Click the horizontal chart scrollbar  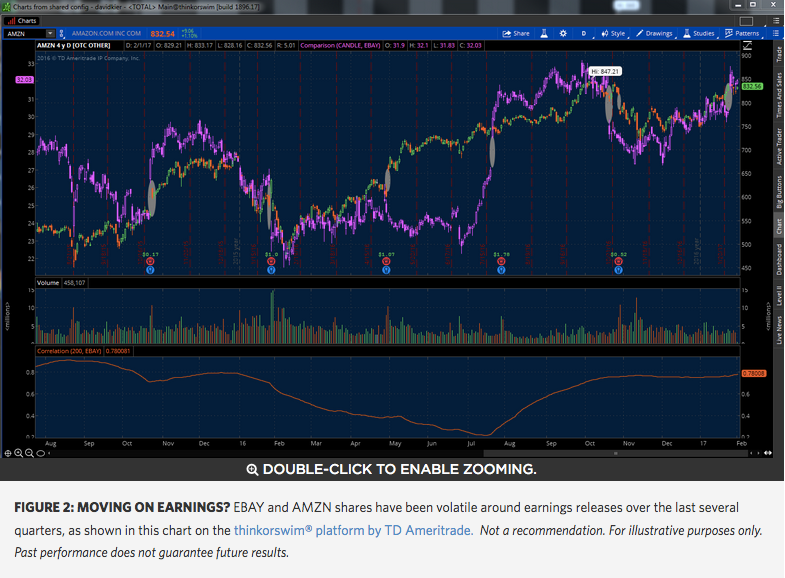point(615,453)
